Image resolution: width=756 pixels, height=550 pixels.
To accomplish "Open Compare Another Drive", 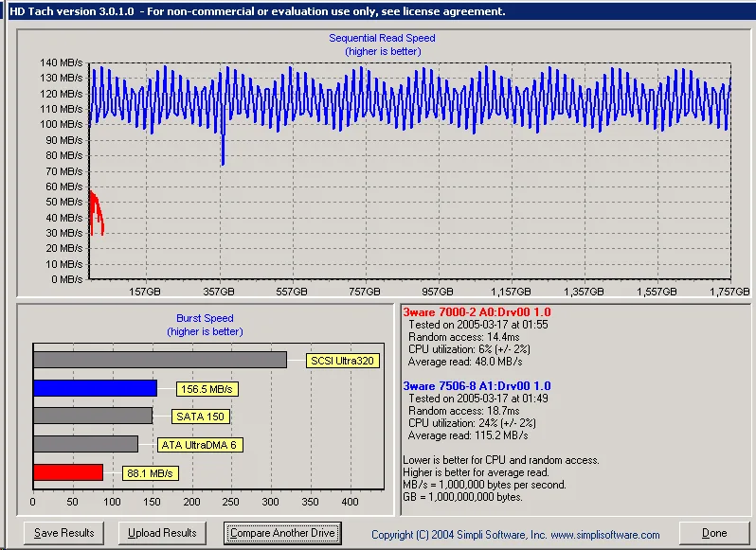I will (x=281, y=533).
